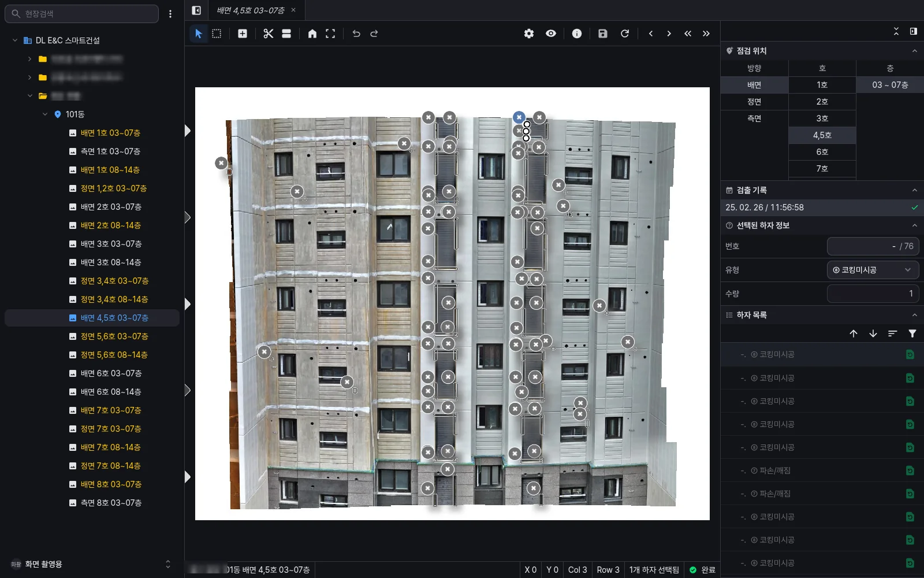The width and height of the screenshot is (924, 578).
Task: Redo the last undone action
Action: pos(374,34)
